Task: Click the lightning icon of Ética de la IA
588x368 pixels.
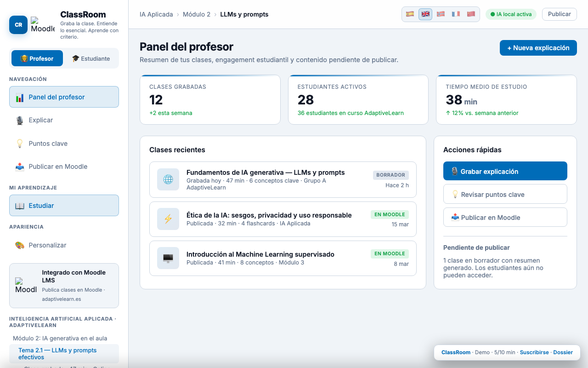Action: [168, 219]
